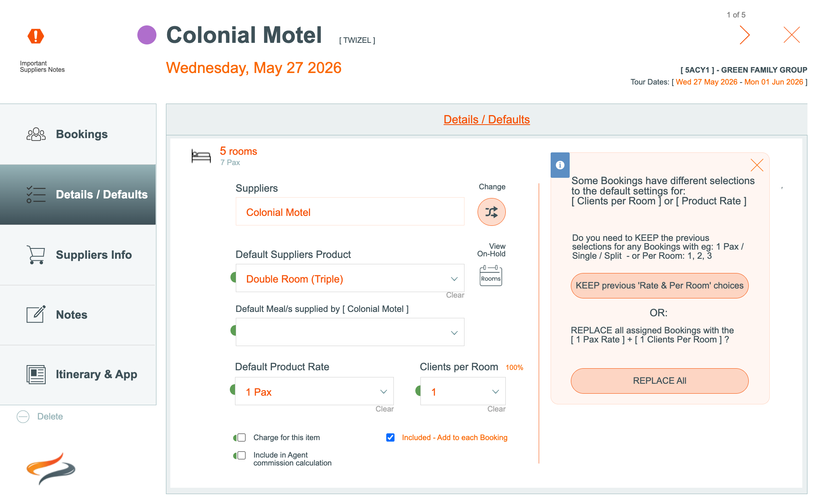Expand Default Meal/s supplied dropdown
Screen dimensions: 817x504
click(350, 332)
